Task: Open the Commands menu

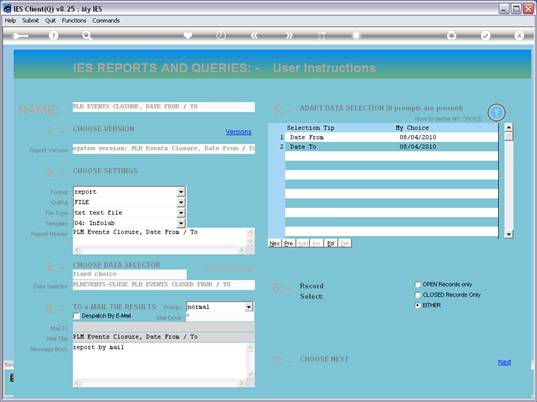Action: coord(106,21)
